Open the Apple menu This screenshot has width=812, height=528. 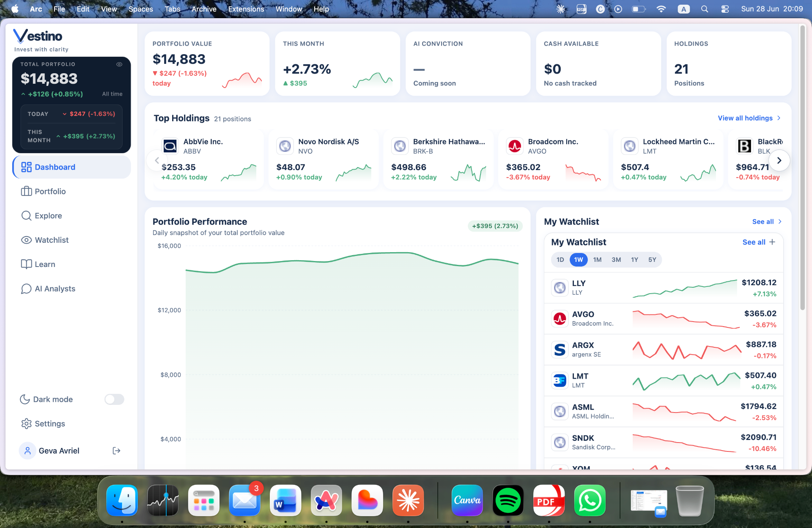pyautogui.click(x=15, y=9)
